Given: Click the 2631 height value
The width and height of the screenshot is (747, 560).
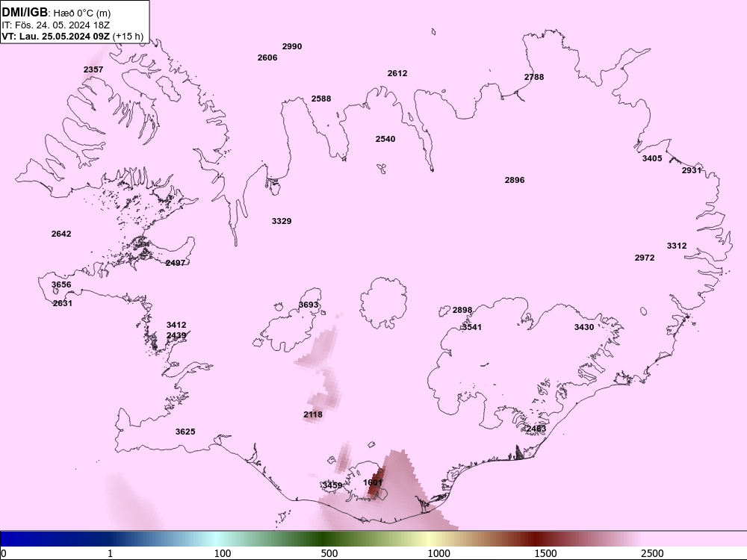Looking at the screenshot, I should click(63, 303).
